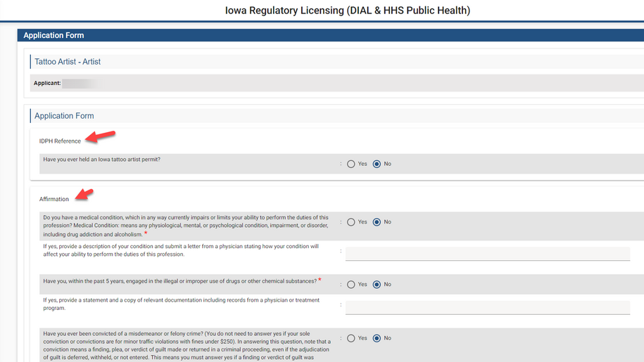Click the Tattoo Artist - Artist heading
The height and width of the screenshot is (362, 644).
pyautogui.click(x=68, y=62)
